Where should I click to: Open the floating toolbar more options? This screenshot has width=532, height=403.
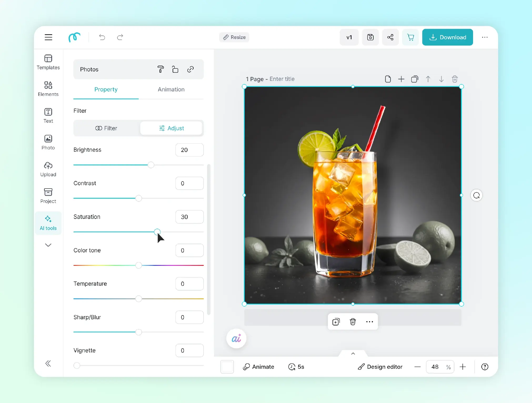click(x=370, y=322)
